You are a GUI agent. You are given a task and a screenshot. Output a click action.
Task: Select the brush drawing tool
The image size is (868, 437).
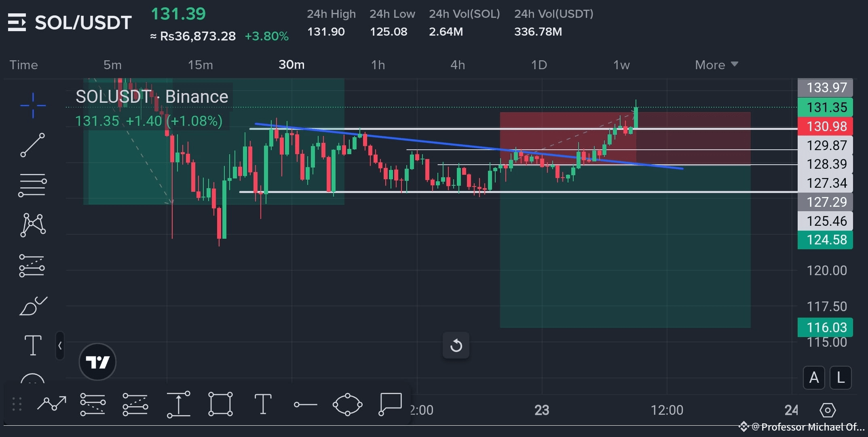click(x=33, y=305)
